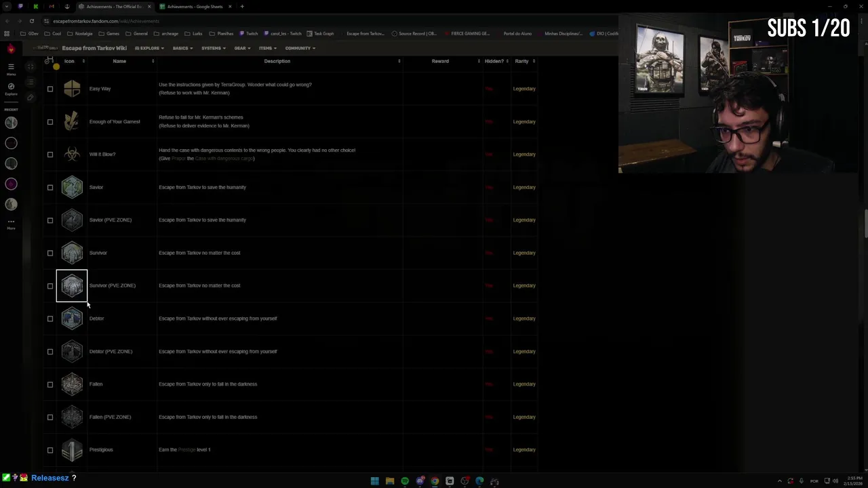Open the Prestigious name link
Viewport: 868px width, 488px height.
point(101,449)
